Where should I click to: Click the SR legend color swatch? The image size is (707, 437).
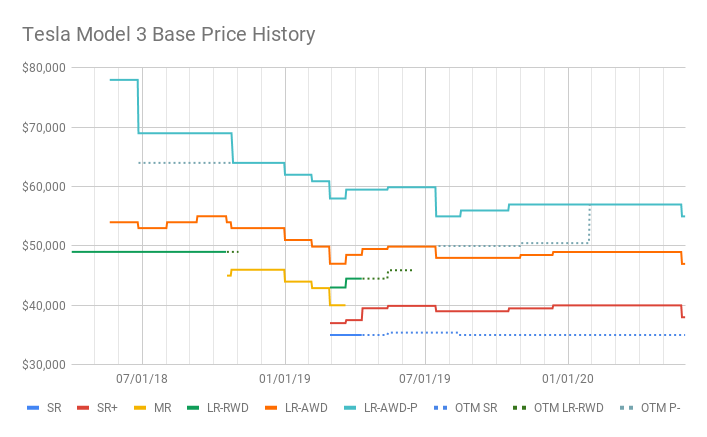point(32,408)
